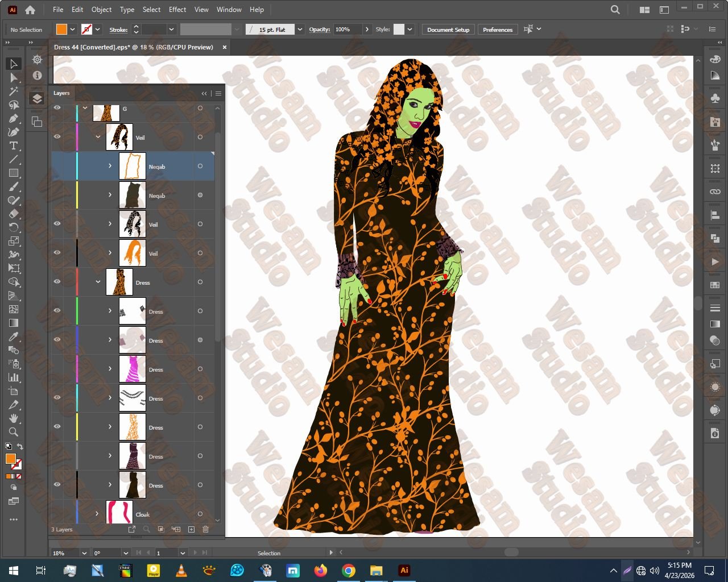Open the Object menu
The width and height of the screenshot is (728, 582).
[x=102, y=10]
